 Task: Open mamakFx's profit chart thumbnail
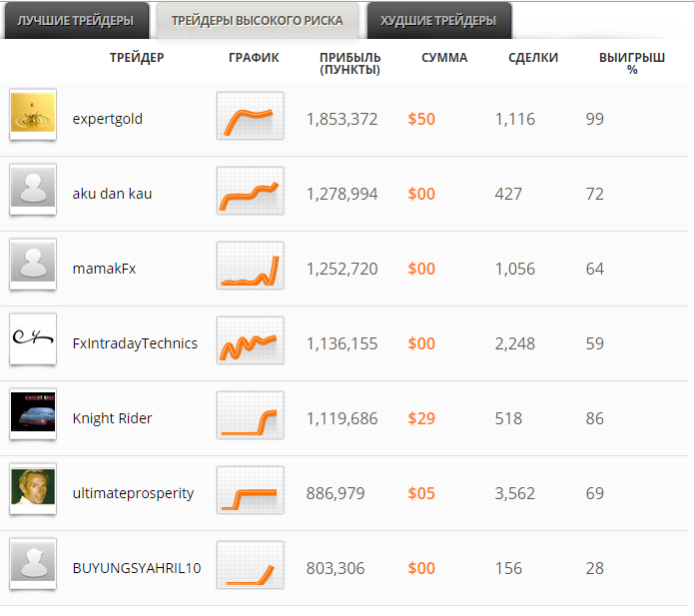click(x=250, y=267)
